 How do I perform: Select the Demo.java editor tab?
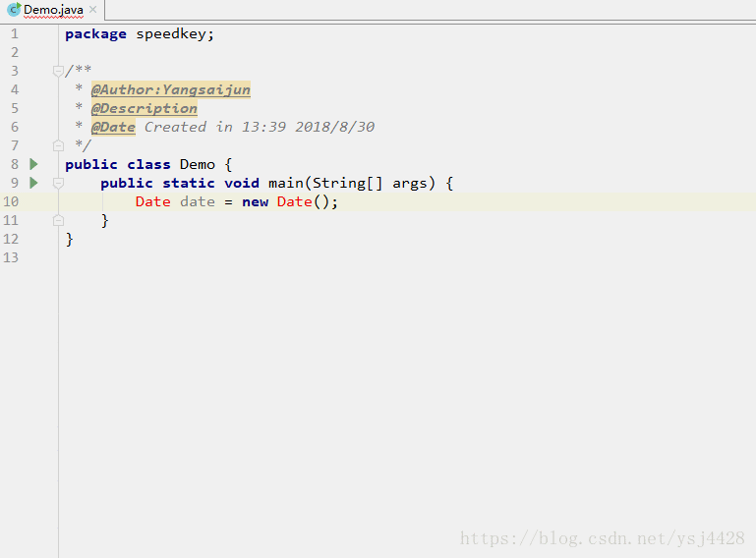pyautogui.click(x=52, y=10)
